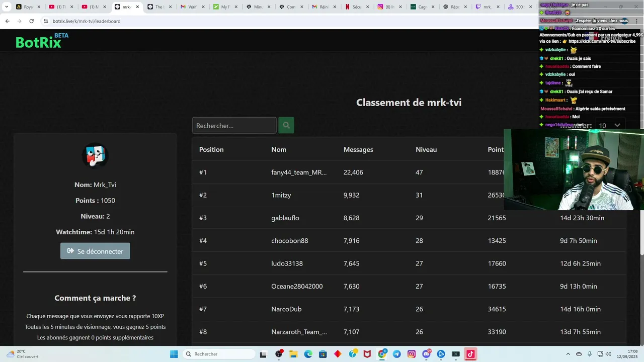
Task: Click the Niveau column header
Action: click(x=426, y=149)
